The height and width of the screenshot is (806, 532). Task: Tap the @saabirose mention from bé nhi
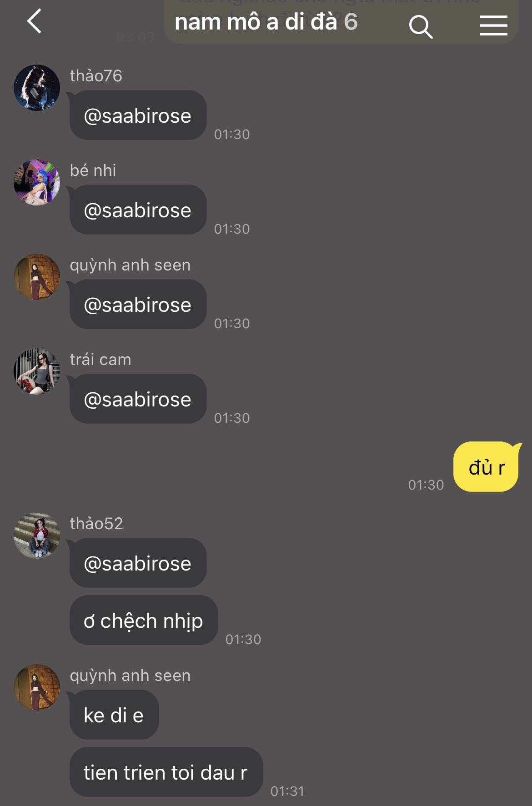(138, 210)
